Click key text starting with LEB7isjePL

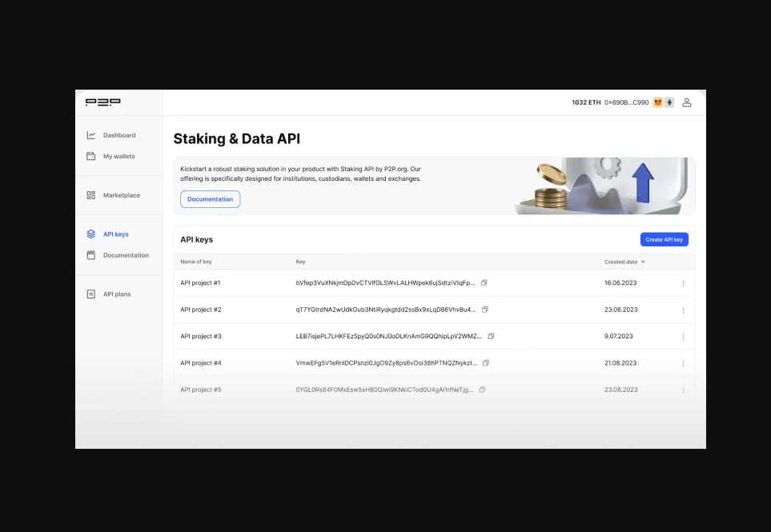(x=389, y=336)
